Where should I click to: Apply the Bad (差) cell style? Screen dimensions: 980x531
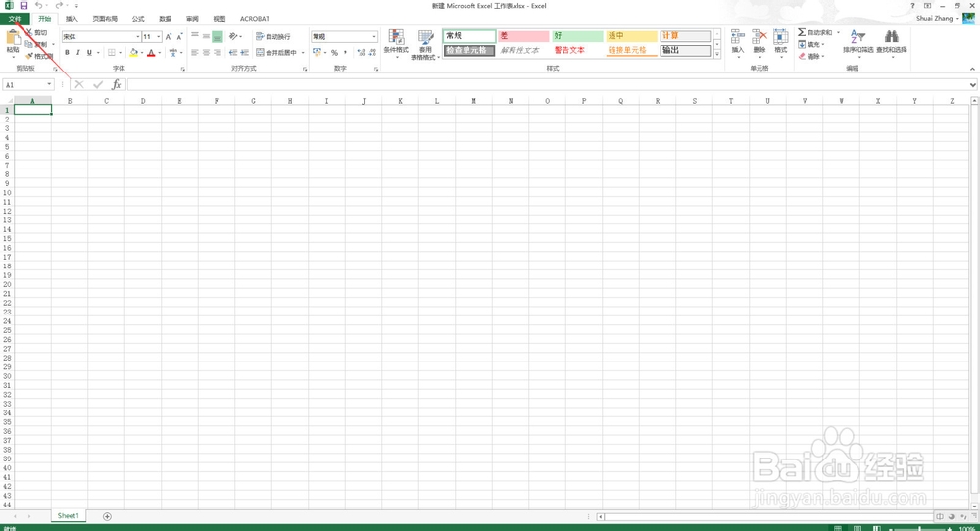523,36
